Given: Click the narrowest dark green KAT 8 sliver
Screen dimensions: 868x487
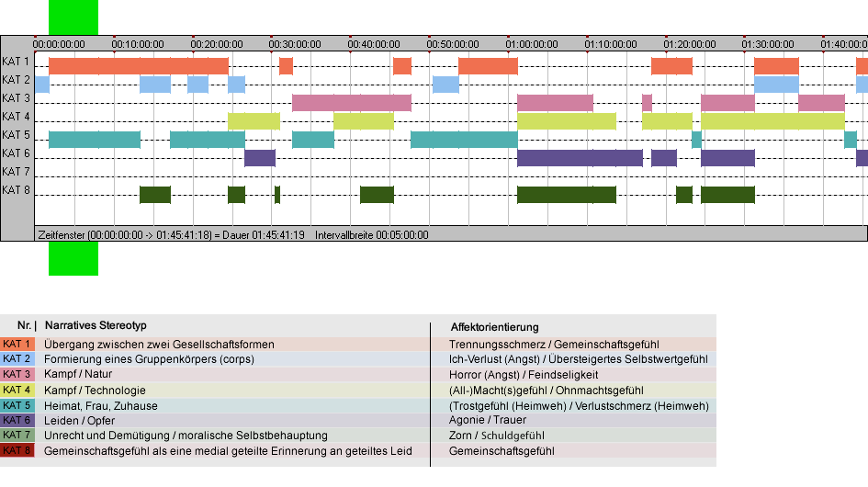Looking at the screenshot, I should 277,195.
